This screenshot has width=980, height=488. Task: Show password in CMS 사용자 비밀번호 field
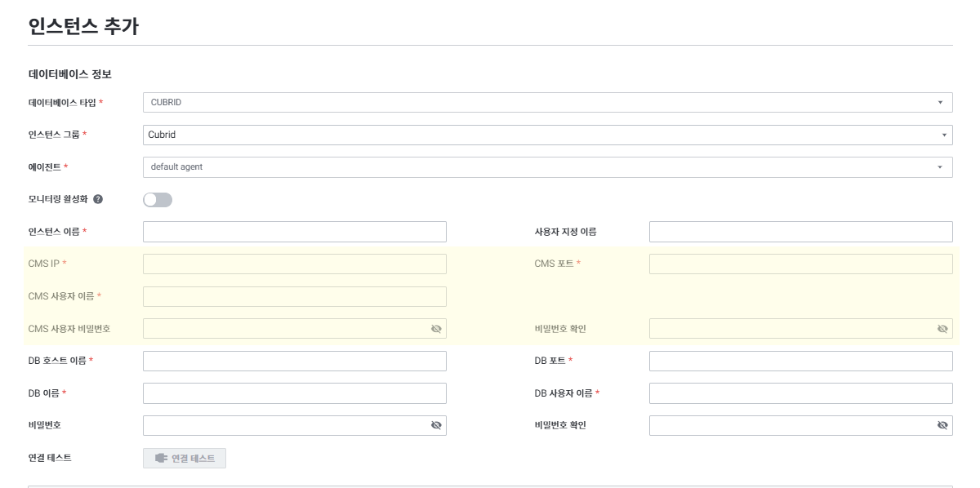point(436,329)
